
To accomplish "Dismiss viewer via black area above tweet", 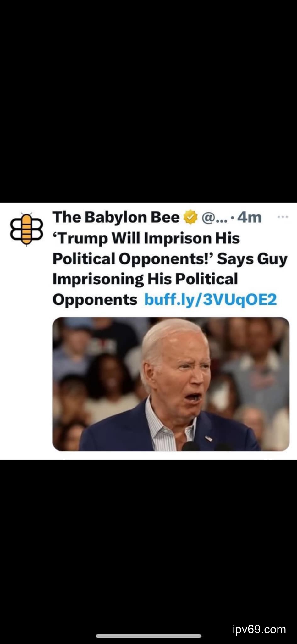I will 148,101.
